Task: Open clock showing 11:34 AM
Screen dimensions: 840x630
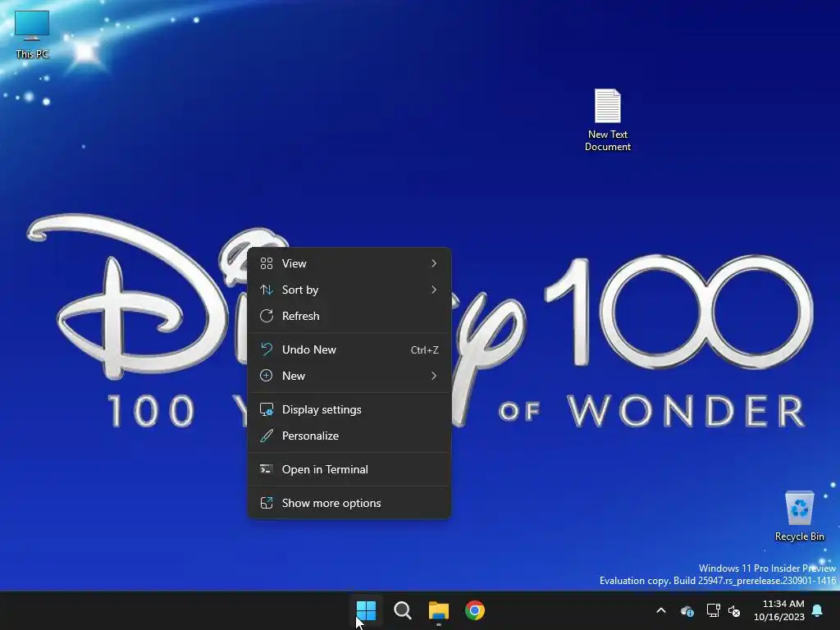Action: tap(783, 604)
